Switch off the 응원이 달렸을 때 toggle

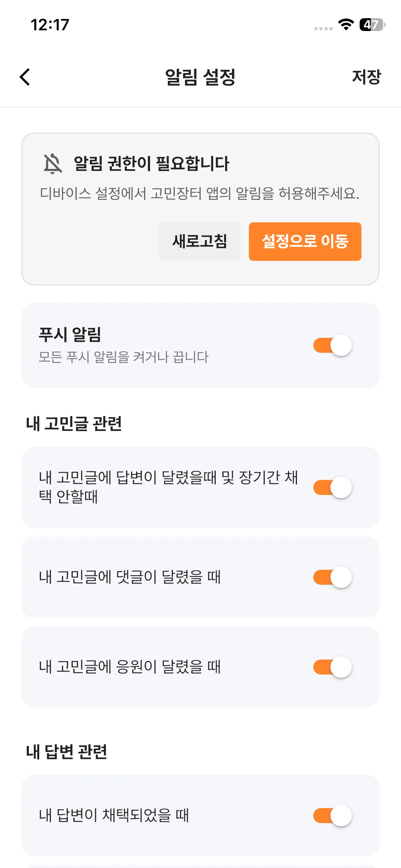[x=332, y=667]
